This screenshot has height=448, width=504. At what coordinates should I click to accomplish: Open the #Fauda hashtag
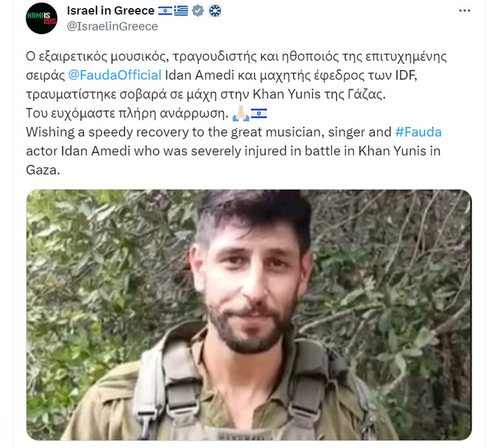418,132
